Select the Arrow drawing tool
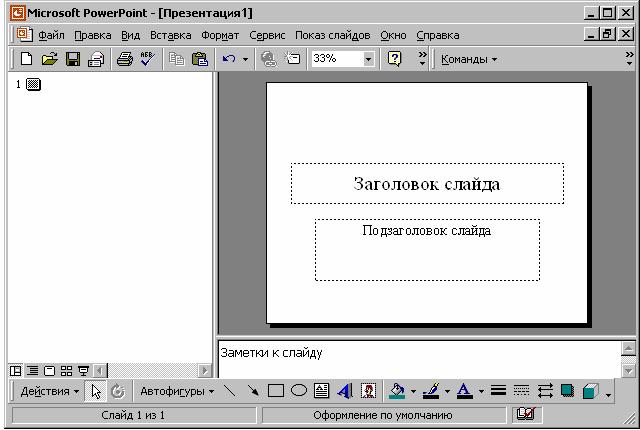640x430 pixels. pos(253,391)
